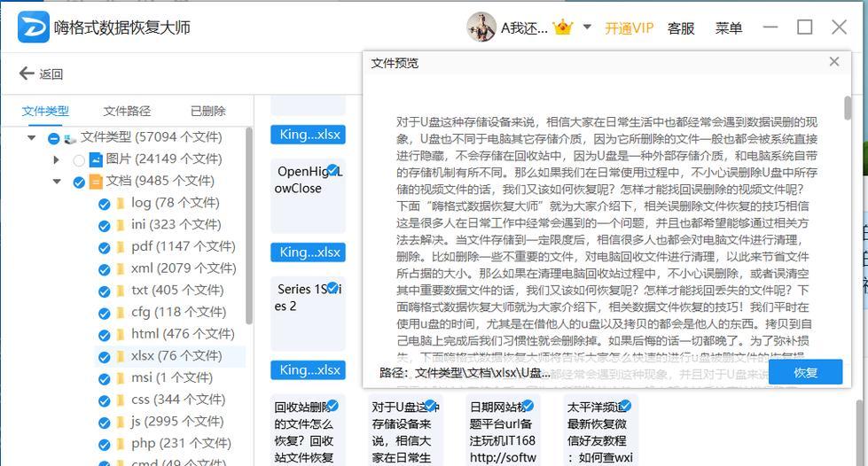Open the user avatar profile picture

point(481,27)
